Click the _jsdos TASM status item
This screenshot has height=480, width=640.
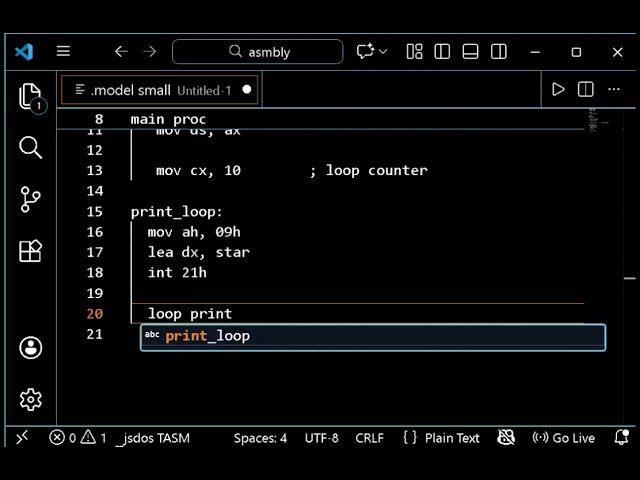153,438
